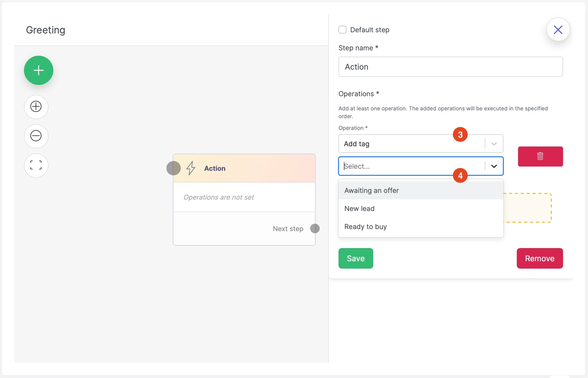
Task: Save the action step
Action: click(356, 258)
